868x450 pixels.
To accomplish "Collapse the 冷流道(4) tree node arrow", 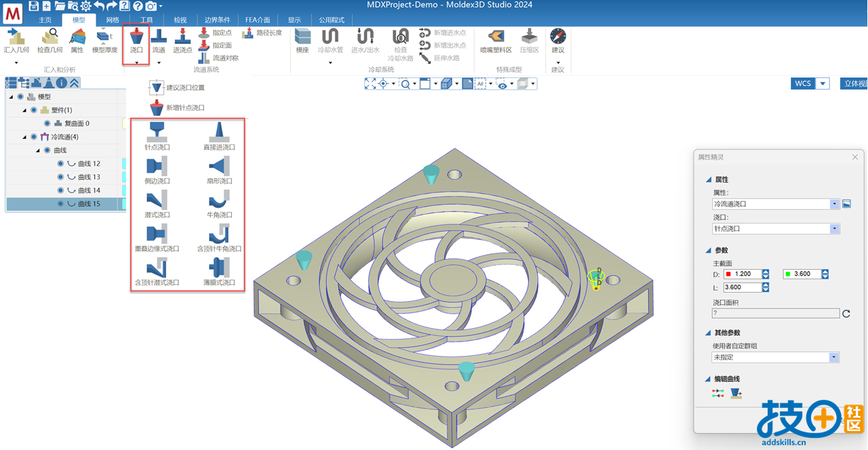I will (25, 137).
